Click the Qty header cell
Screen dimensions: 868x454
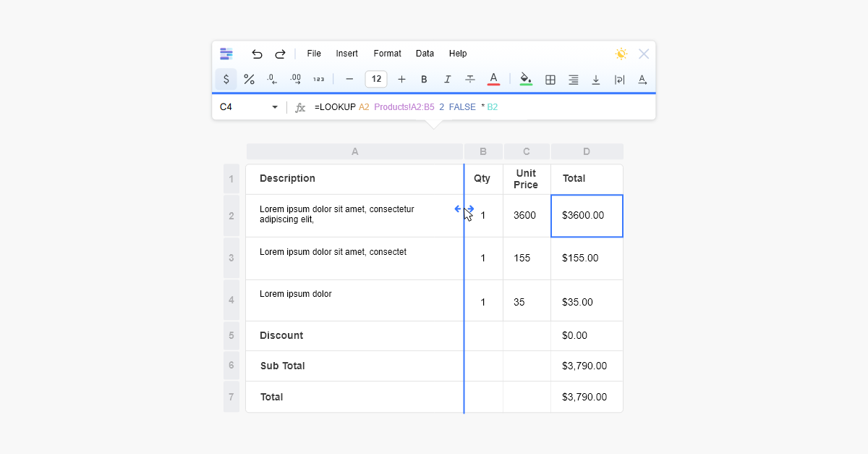tap(483, 179)
